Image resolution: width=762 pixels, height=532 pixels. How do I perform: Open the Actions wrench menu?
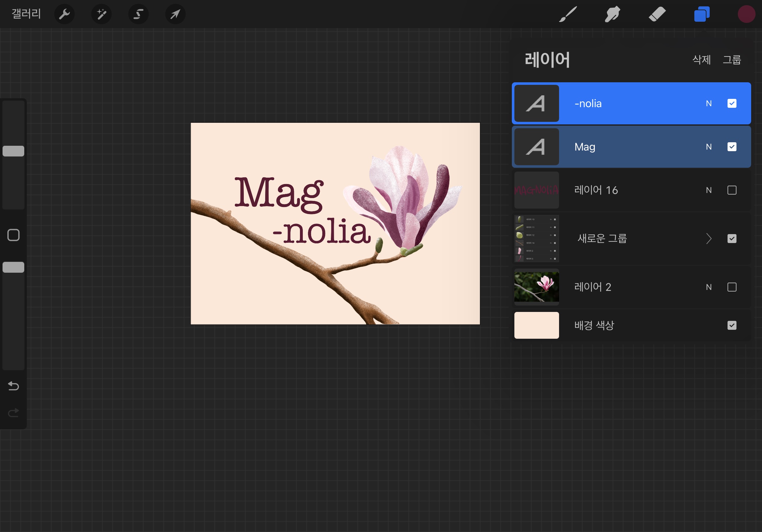point(64,14)
